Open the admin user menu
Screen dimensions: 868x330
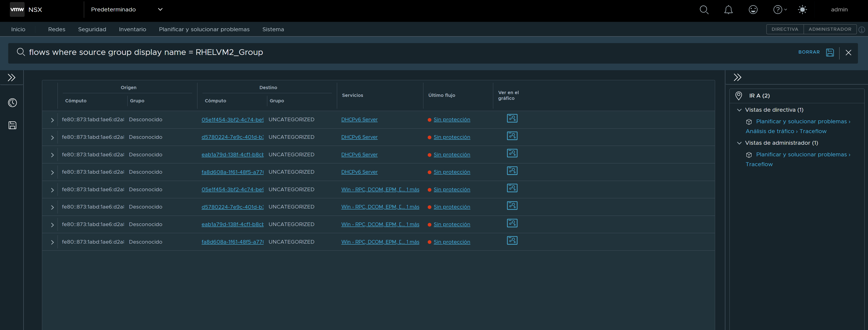[x=839, y=9]
